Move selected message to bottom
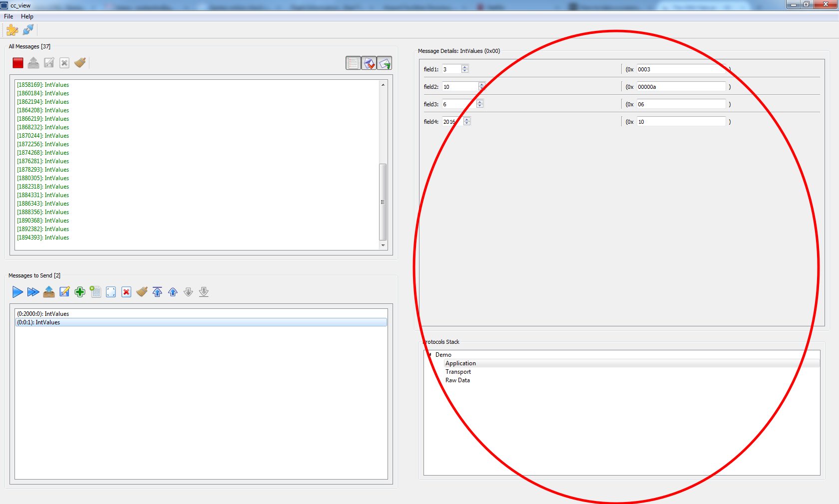Screen dimensions: 839x504 coord(204,292)
